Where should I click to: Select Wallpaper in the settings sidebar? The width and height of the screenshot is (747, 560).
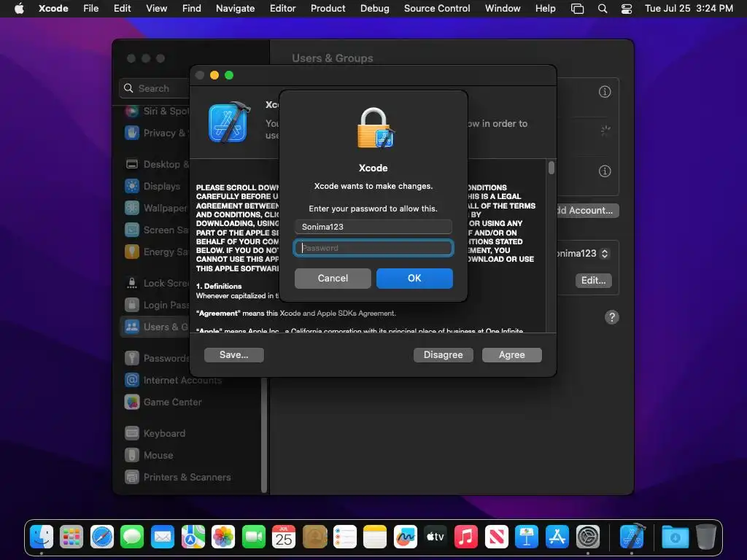[156, 208]
